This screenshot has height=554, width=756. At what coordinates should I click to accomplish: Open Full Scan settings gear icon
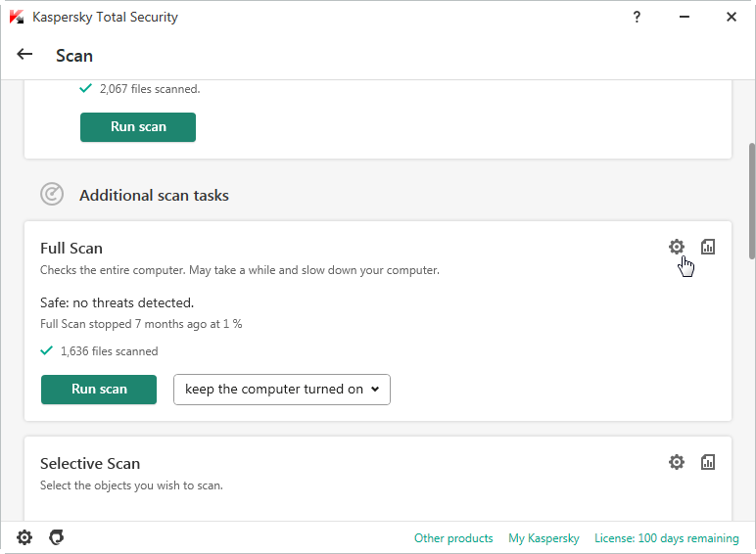coord(676,247)
